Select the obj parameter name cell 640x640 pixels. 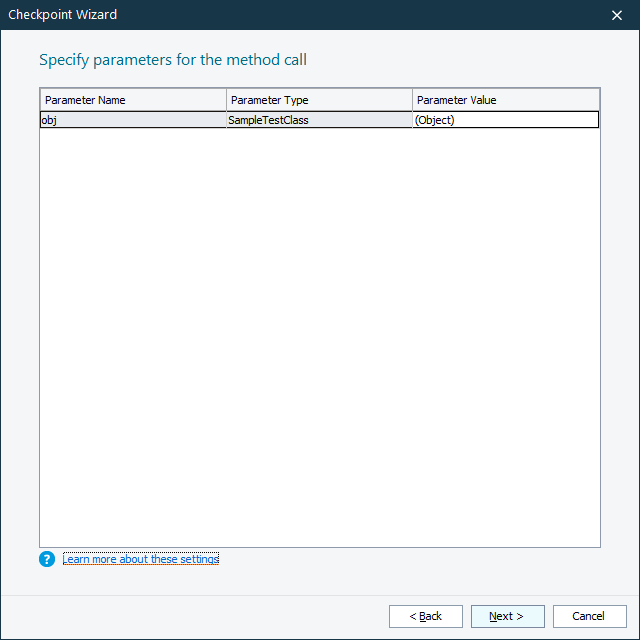click(x=132, y=120)
